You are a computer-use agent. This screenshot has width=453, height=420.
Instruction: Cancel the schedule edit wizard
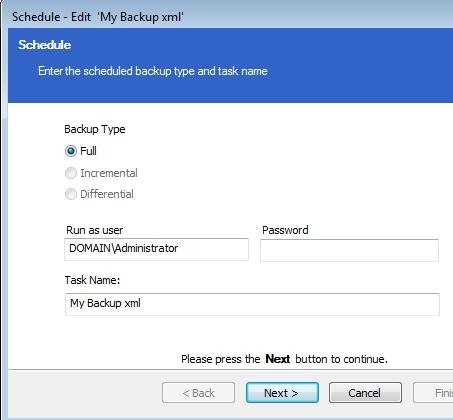pyautogui.click(x=365, y=393)
